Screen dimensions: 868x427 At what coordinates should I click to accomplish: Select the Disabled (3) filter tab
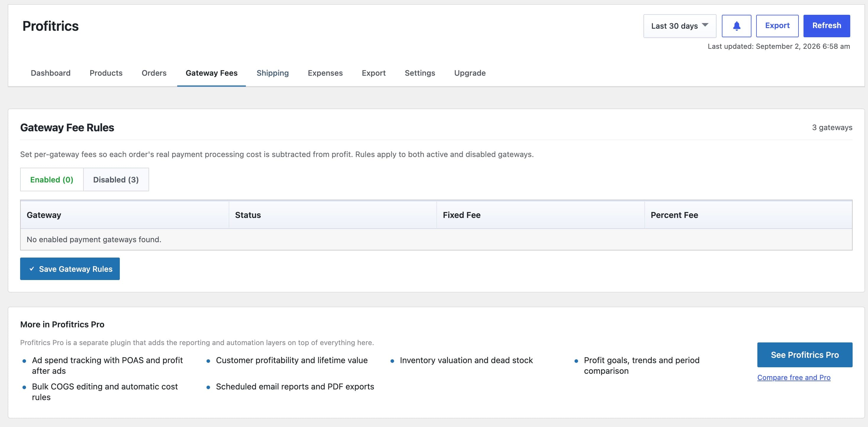pyautogui.click(x=116, y=179)
